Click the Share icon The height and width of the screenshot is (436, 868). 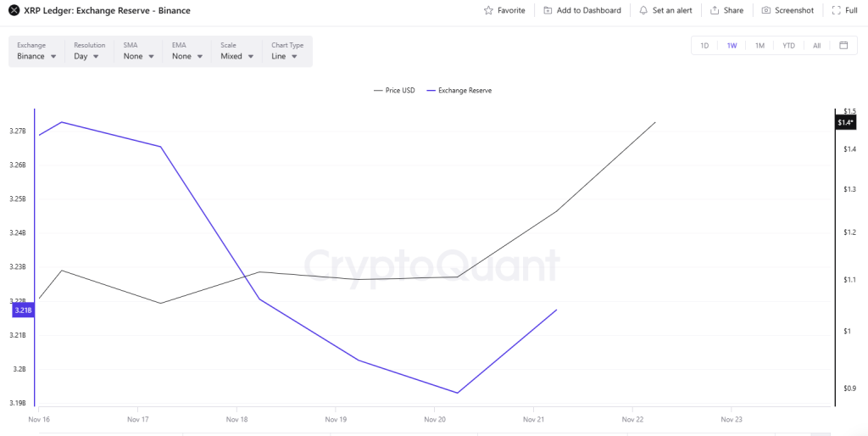point(715,10)
